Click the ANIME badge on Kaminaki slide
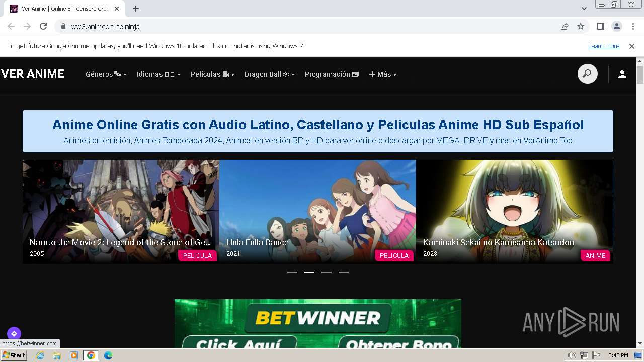 (595, 255)
